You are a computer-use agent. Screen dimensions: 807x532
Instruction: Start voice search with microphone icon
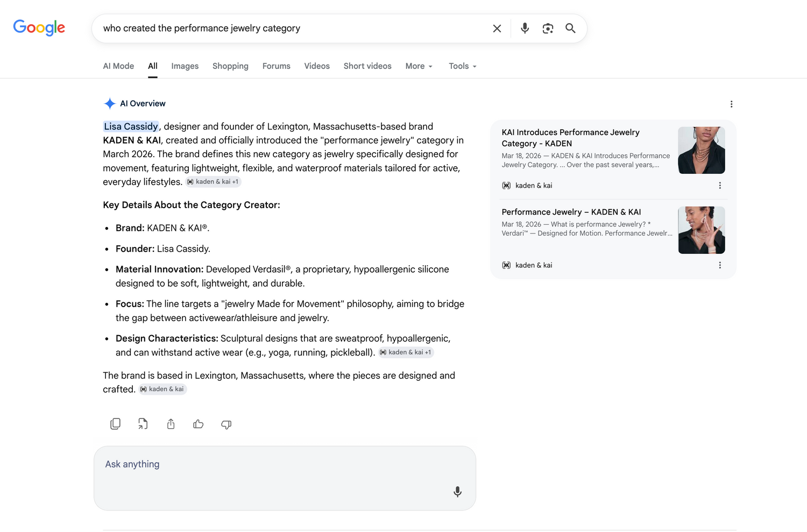(525, 29)
